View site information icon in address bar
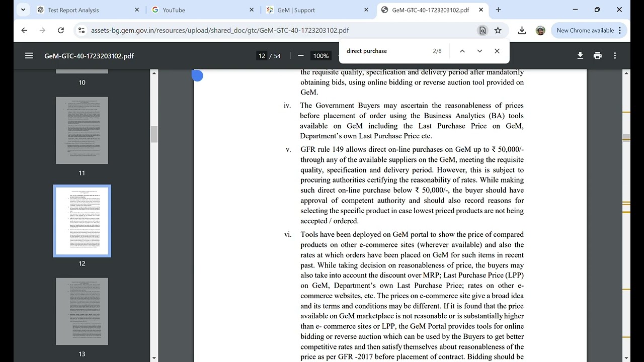Screen dimensions: 644x362 81,30
